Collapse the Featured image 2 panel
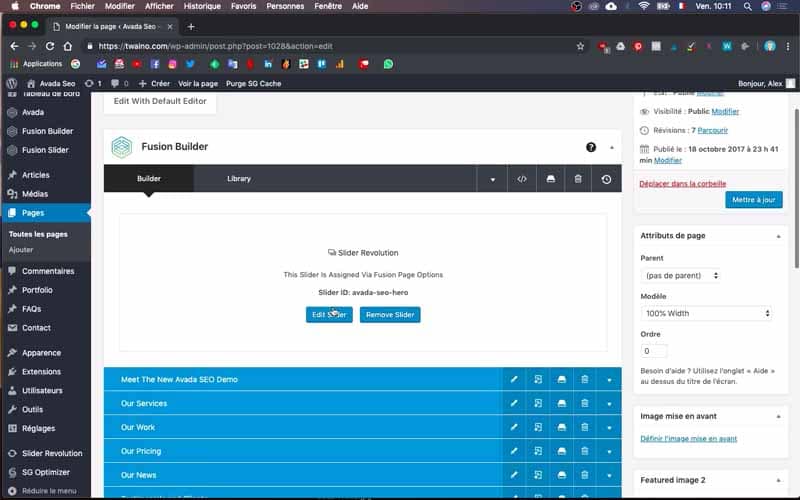This screenshot has height=500, width=800. pos(779,481)
